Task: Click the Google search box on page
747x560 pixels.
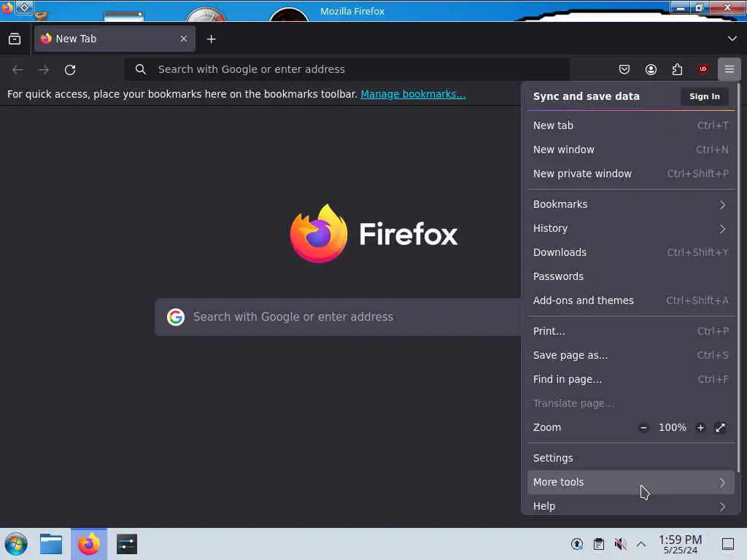Action: point(338,317)
